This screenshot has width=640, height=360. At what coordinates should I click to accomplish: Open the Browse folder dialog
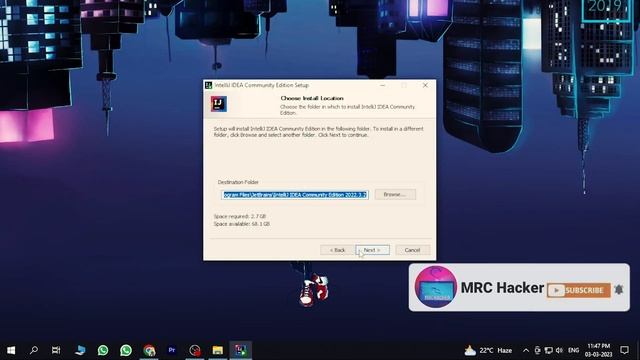[x=395, y=194]
